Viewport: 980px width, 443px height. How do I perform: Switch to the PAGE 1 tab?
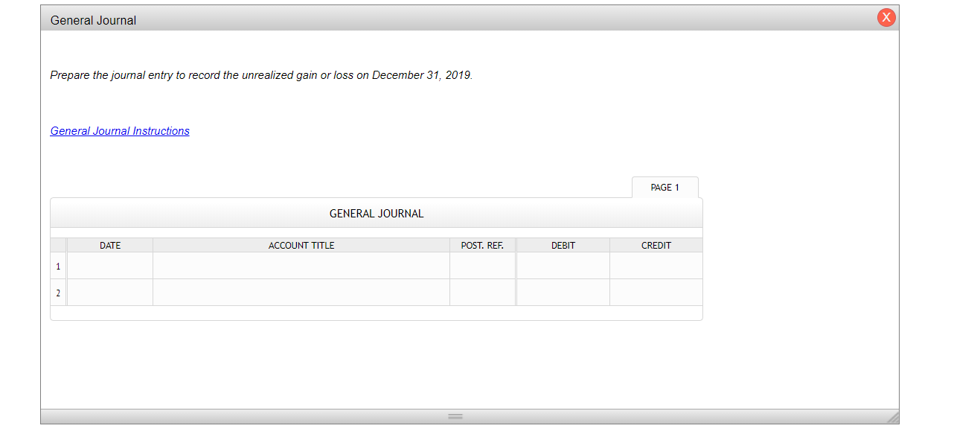click(x=664, y=187)
